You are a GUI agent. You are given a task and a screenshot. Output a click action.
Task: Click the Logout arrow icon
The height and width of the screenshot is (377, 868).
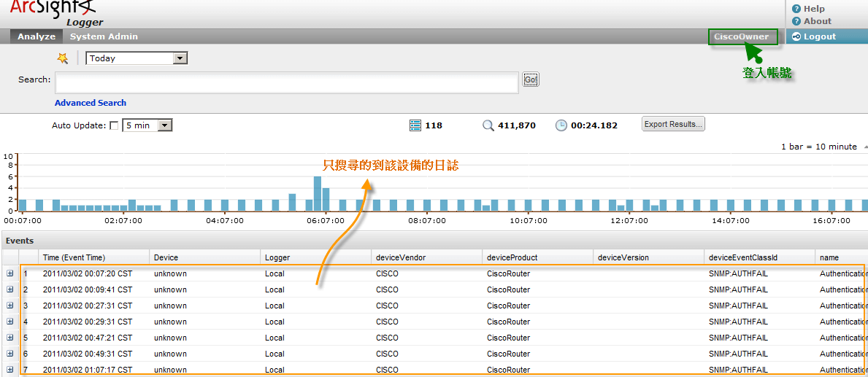pos(796,36)
